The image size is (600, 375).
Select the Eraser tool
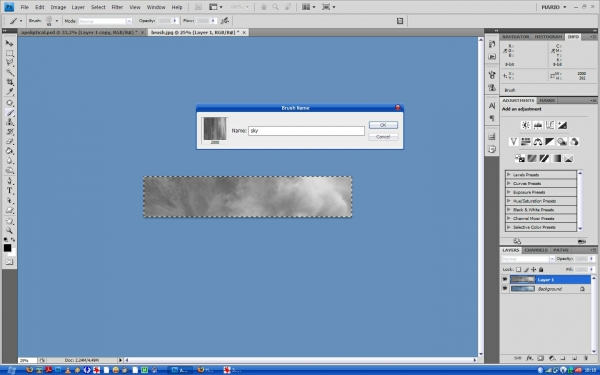pos(9,141)
